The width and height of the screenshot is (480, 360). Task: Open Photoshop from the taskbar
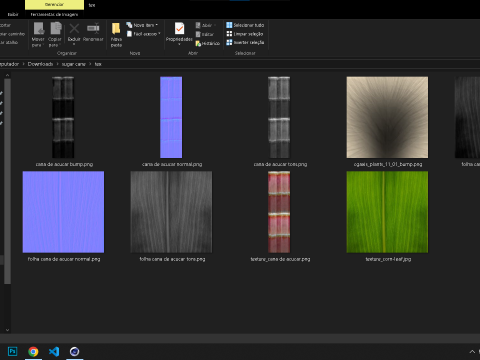pyautogui.click(x=12, y=351)
